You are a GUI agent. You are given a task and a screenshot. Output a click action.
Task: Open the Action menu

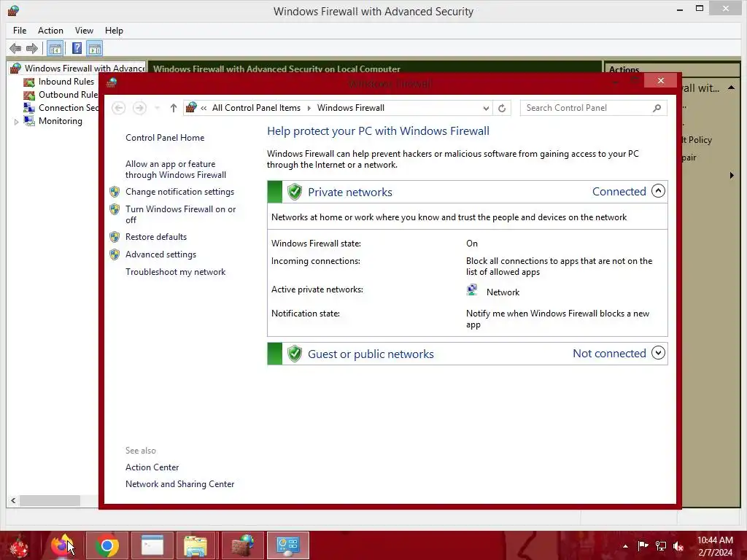coord(50,31)
